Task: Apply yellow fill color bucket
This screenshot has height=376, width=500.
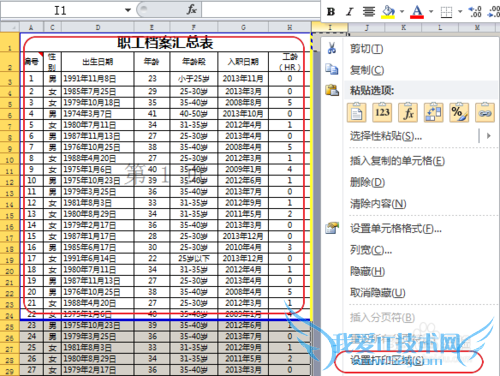Action: (388, 12)
